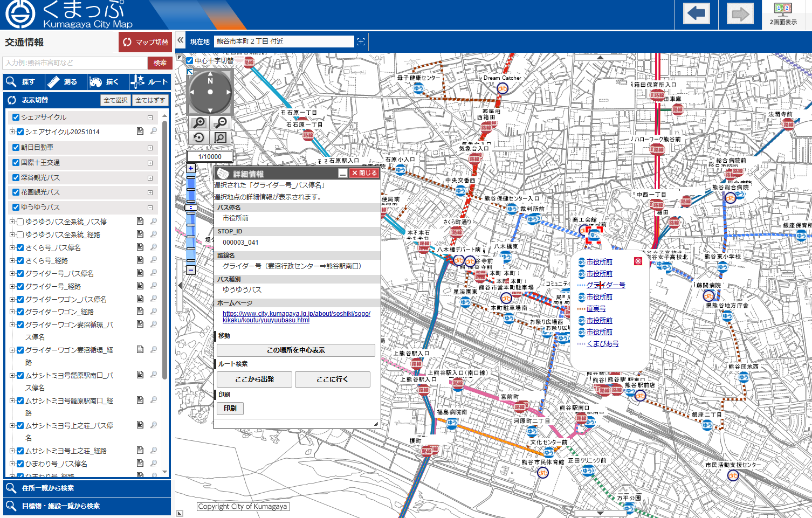Viewport: 812px width, 518px height.
Task: Open attribute list icon for さくら号_バス停名
Action: tap(140, 247)
